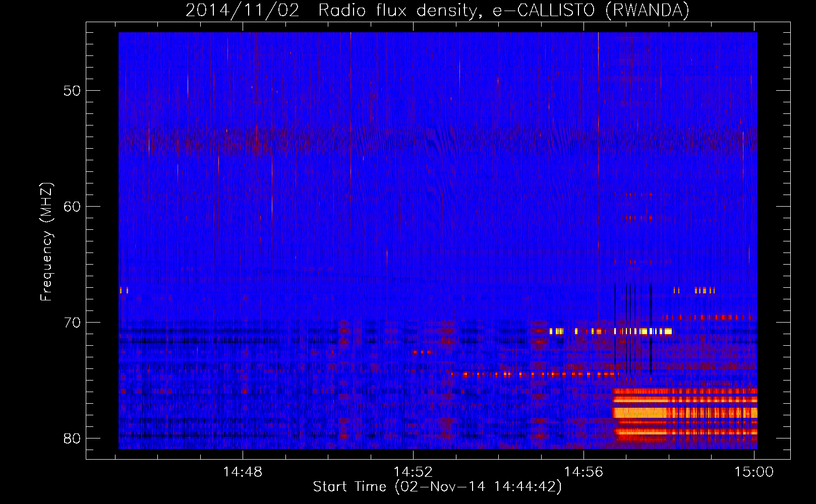The image size is (816, 504).
Task: Click the 70 frequency tick label
Action: pos(72,323)
